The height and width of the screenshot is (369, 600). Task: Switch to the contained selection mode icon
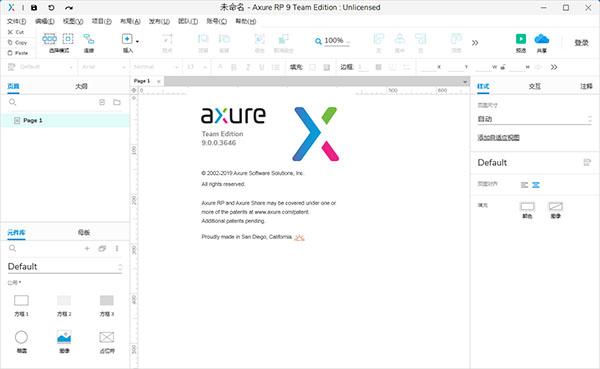click(68, 39)
